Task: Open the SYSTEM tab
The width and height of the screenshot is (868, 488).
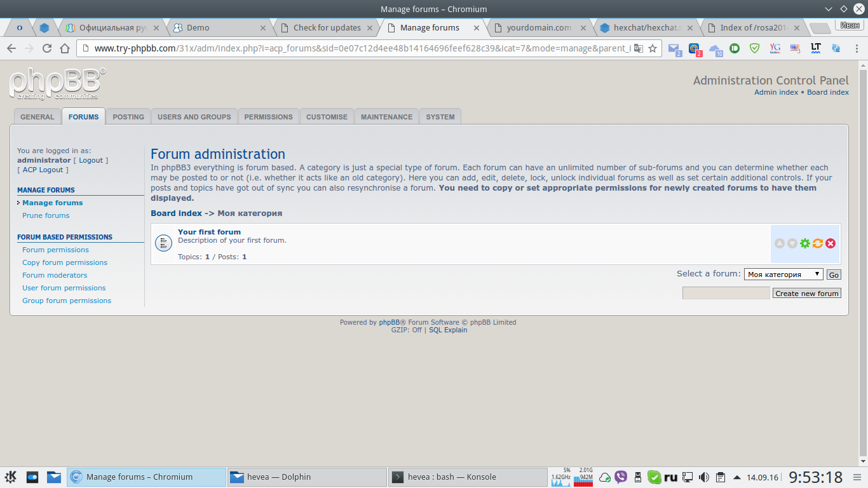Action: [x=440, y=117]
